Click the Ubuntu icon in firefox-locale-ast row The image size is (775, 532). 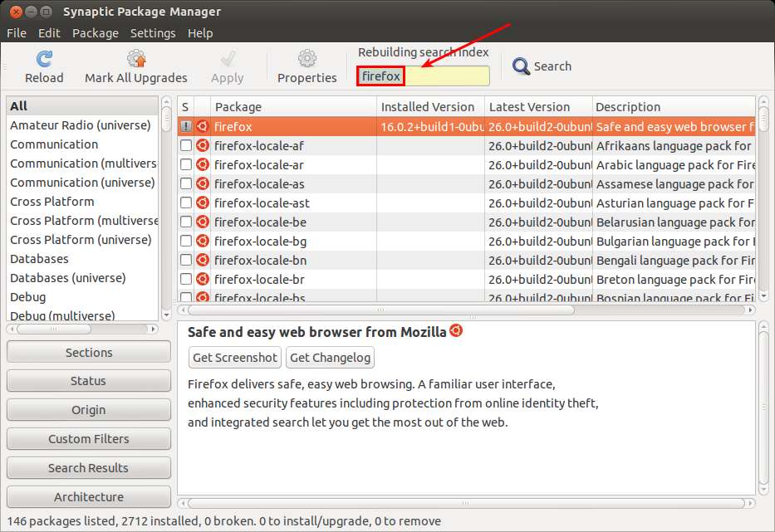pos(202,203)
